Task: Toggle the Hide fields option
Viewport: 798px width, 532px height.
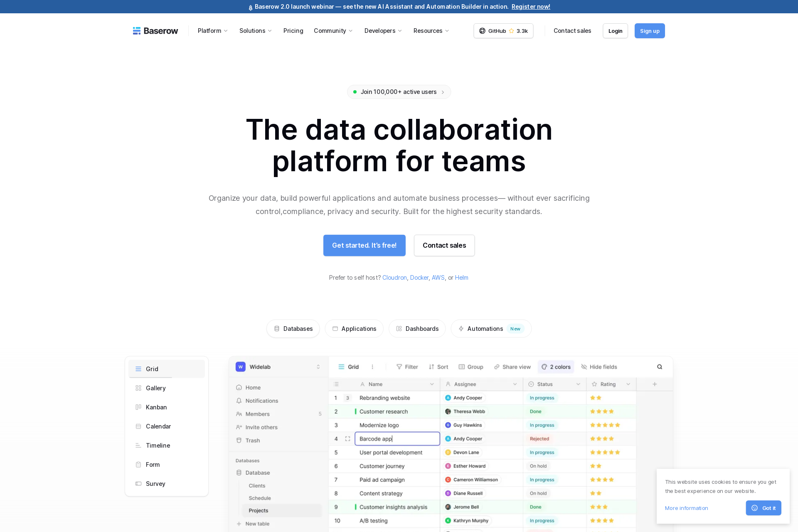Action: click(x=599, y=367)
